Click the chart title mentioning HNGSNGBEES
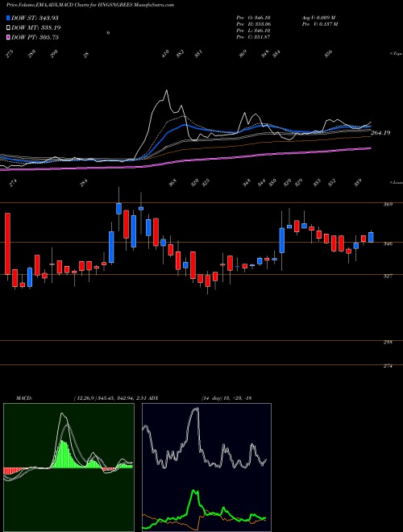The height and width of the screenshot is (532, 403). (90, 6)
